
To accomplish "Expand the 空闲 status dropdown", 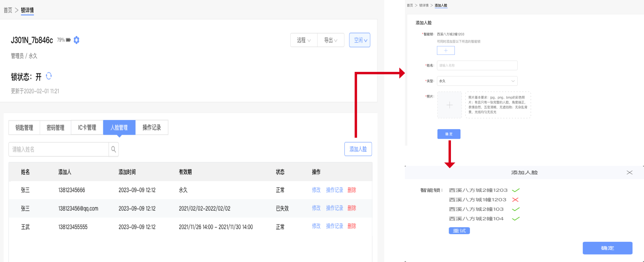I will click(359, 40).
